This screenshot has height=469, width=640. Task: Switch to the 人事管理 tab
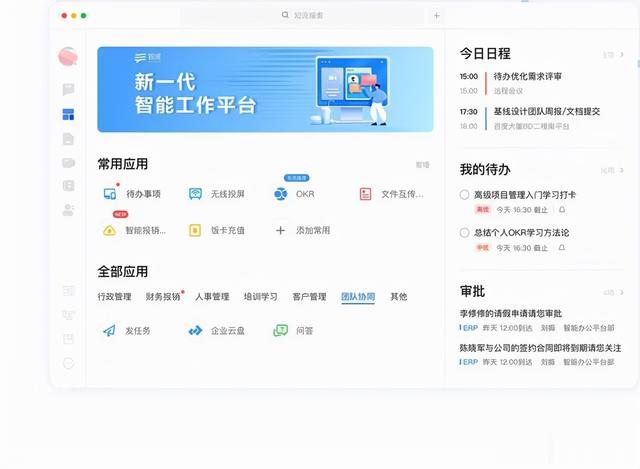click(212, 297)
